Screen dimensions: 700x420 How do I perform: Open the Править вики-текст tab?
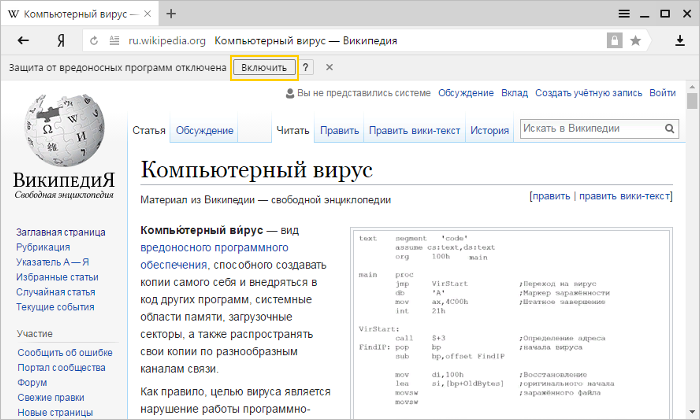(x=414, y=130)
